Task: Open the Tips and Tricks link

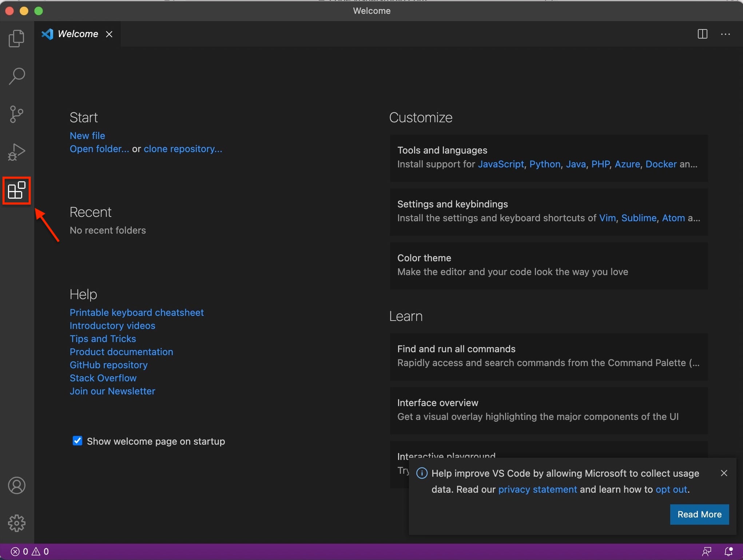Action: [x=103, y=339]
